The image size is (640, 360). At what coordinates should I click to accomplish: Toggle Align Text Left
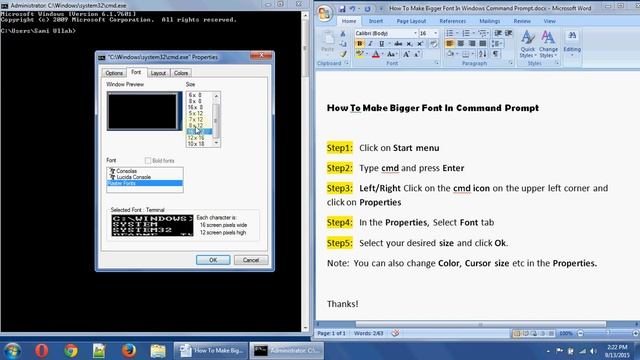pos(450,43)
